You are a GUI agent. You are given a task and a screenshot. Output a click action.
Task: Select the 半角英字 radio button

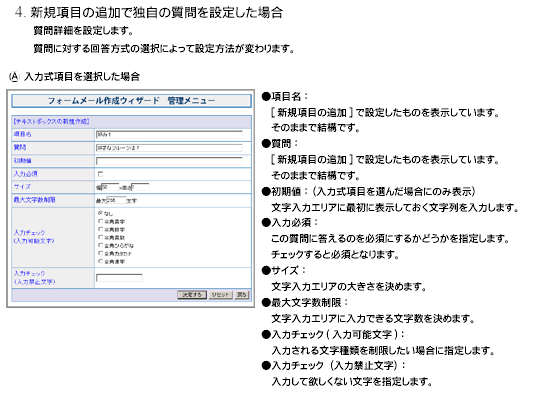(100, 221)
